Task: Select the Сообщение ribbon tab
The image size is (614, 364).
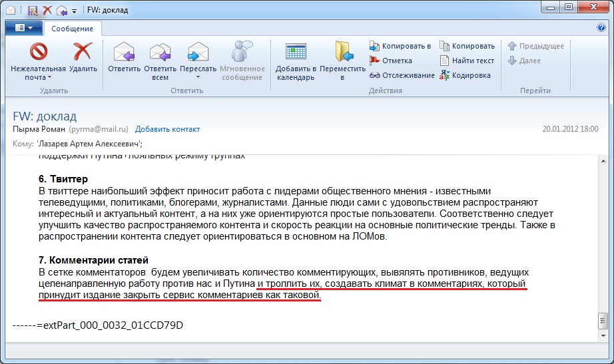Action: [73, 29]
